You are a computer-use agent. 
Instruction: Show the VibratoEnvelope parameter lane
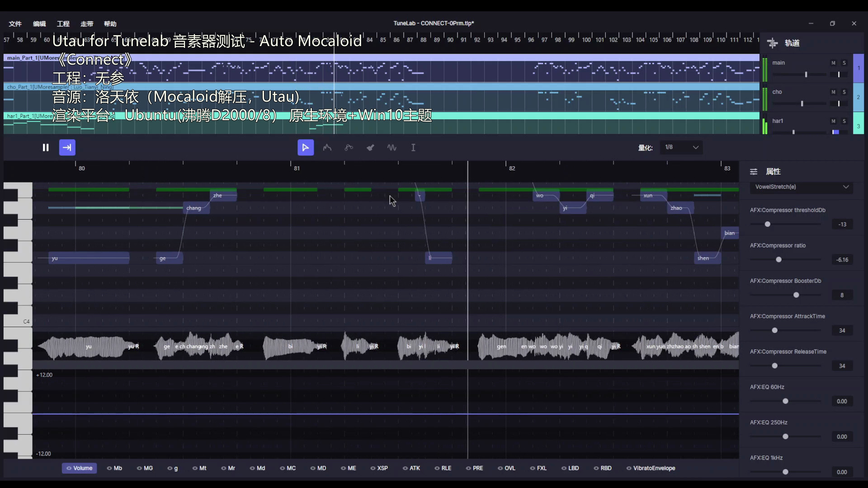point(651,468)
